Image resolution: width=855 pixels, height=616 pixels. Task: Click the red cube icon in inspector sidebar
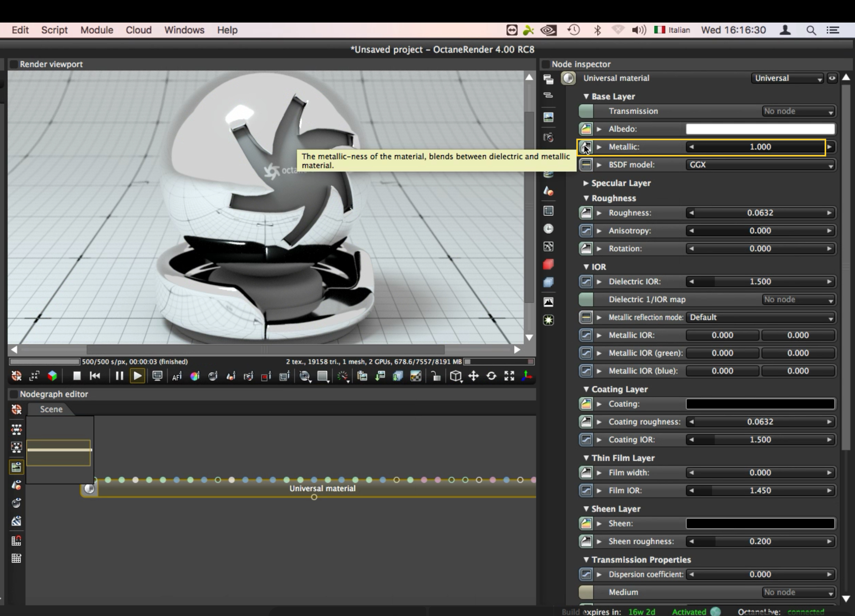tap(549, 264)
